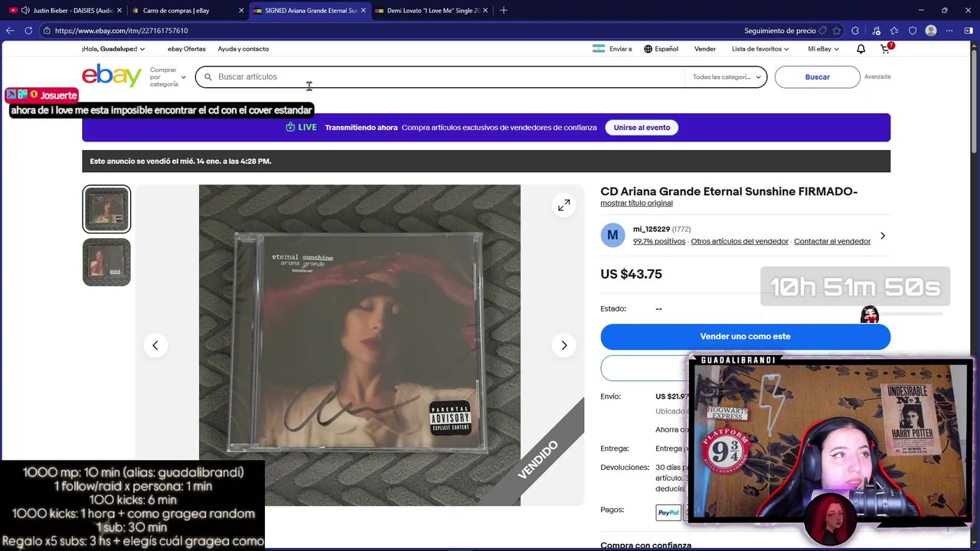Close the Carro de compras tab

pyautogui.click(x=242, y=11)
